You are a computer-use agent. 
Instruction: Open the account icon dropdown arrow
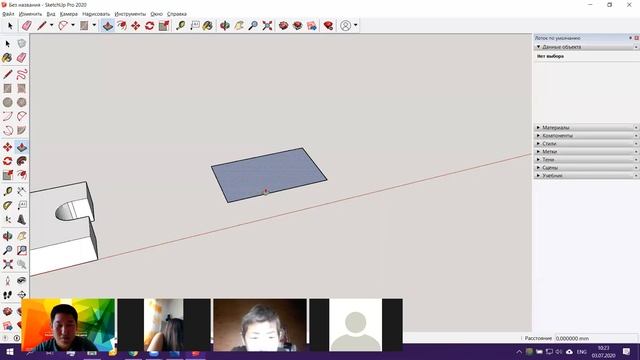click(356, 25)
